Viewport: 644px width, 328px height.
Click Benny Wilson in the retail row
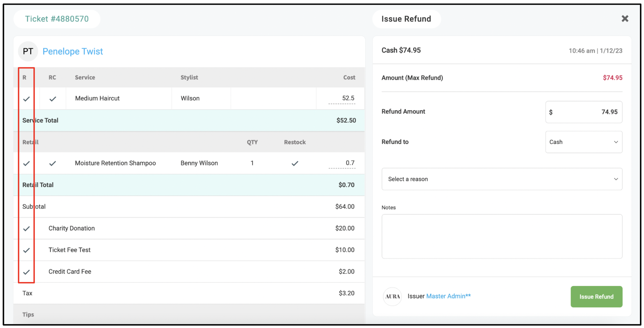click(x=199, y=163)
